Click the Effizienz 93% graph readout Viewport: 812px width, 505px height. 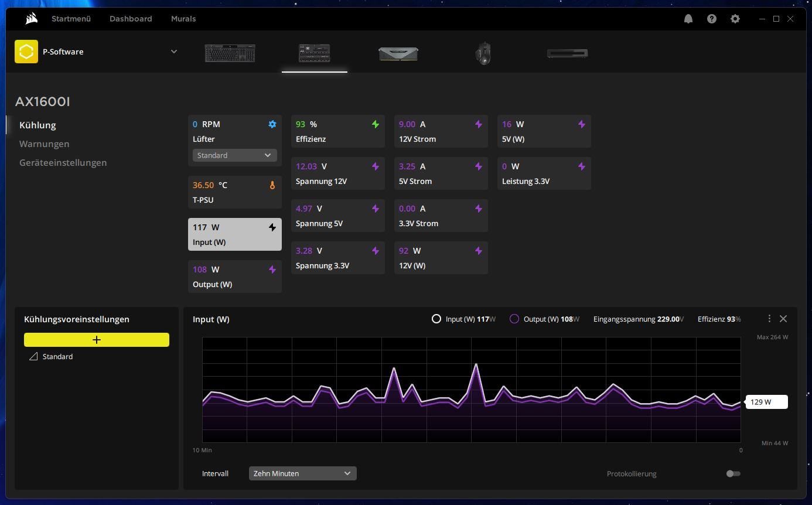pyautogui.click(x=719, y=319)
